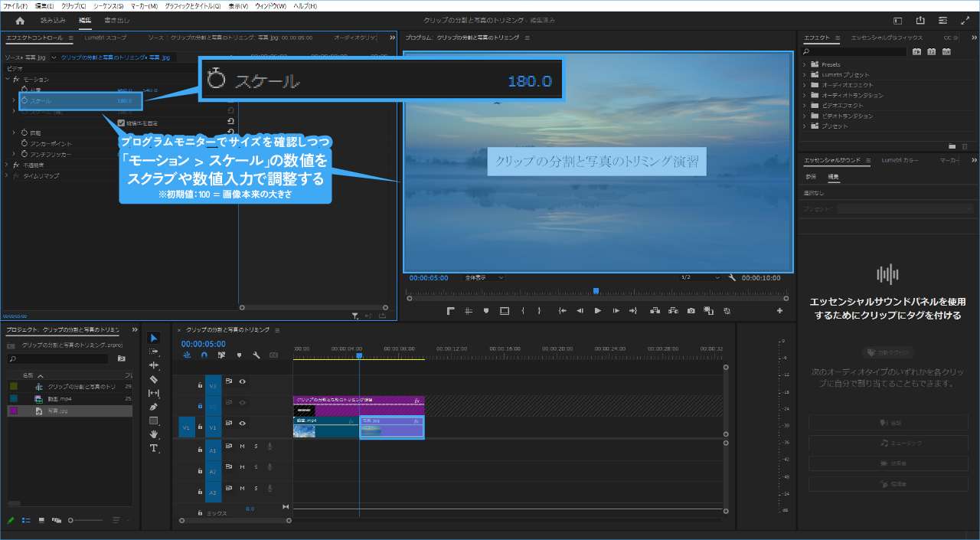Select the Slip tool
The width and height of the screenshot is (980, 540).
[154, 393]
